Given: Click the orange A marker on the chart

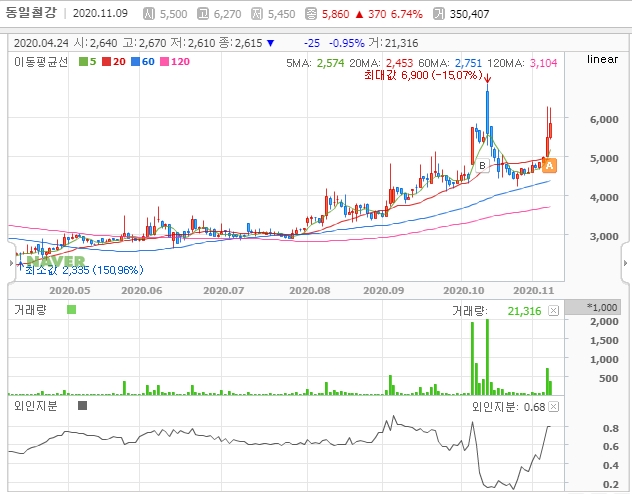Looking at the screenshot, I should click(549, 165).
